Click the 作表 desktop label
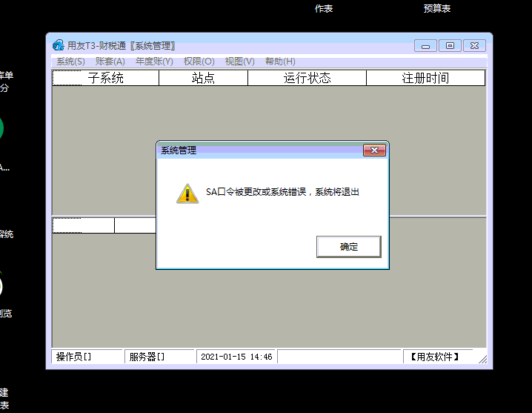532x413 pixels. [x=324, y=8]
